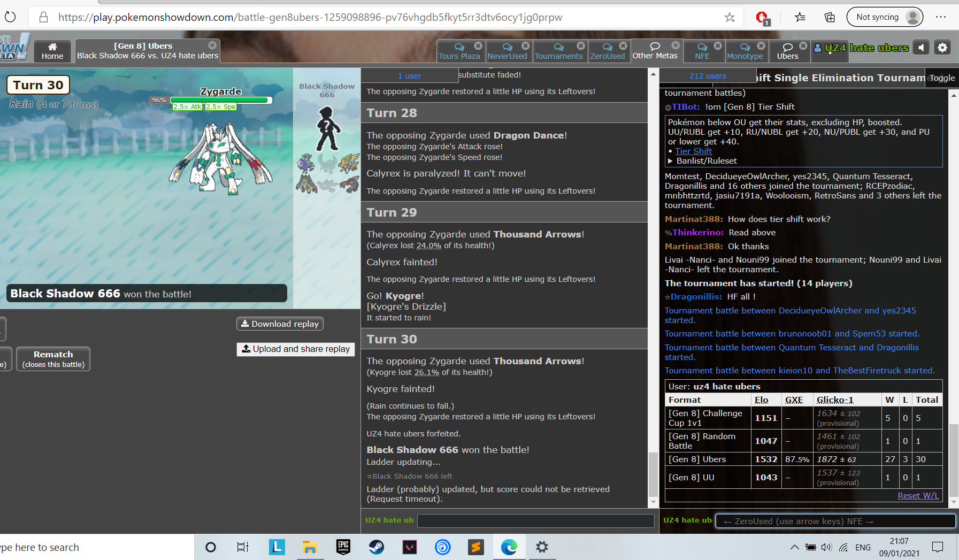Open the battle's 1 user list
Viewport: 959px width, 560px height.
click(409, 76)
